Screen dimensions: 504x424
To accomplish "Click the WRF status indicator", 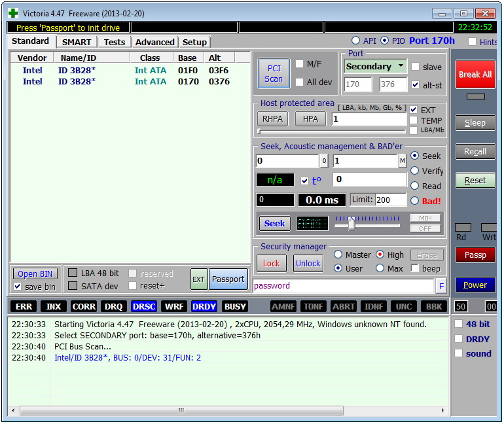I will coord(174,306).
